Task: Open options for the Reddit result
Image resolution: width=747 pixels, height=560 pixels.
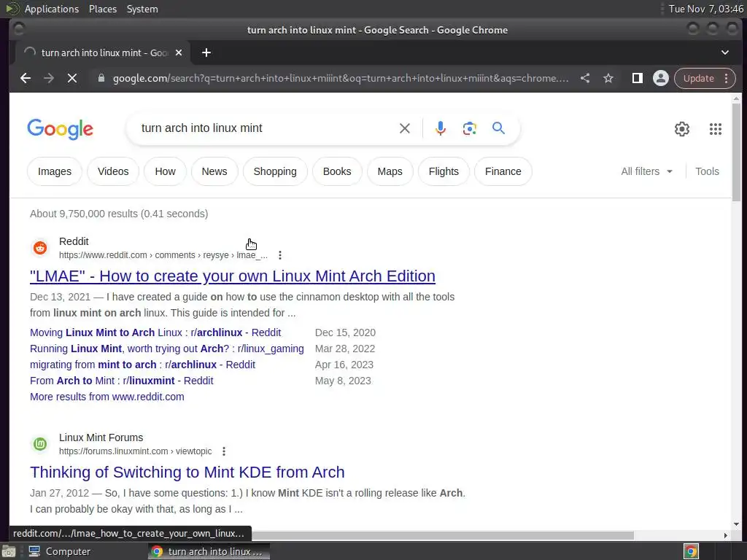Action: [x=280, y=255]
